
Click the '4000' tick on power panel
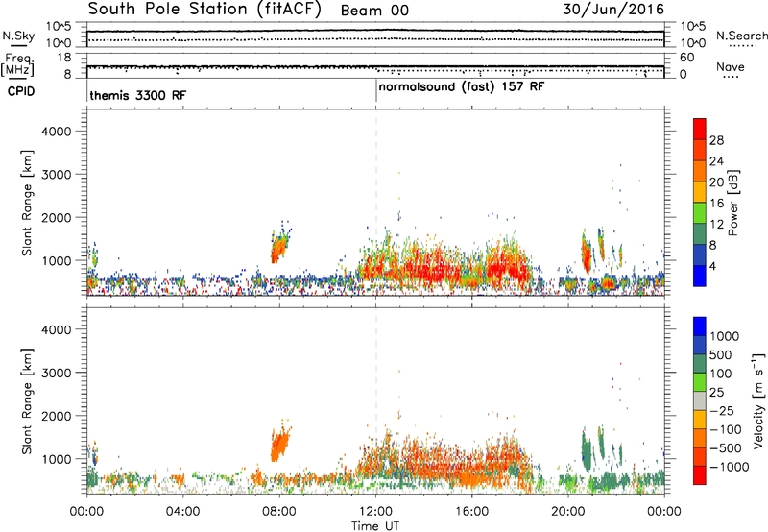[56, 132]
